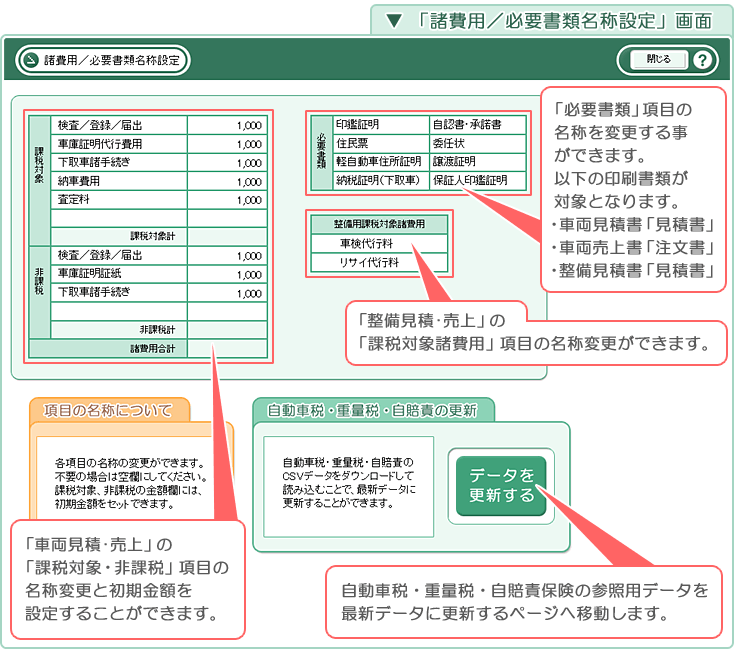Edit the amount next to 納車費用
The width and height of the screenshot is (735, 650).
click(227, 181)
